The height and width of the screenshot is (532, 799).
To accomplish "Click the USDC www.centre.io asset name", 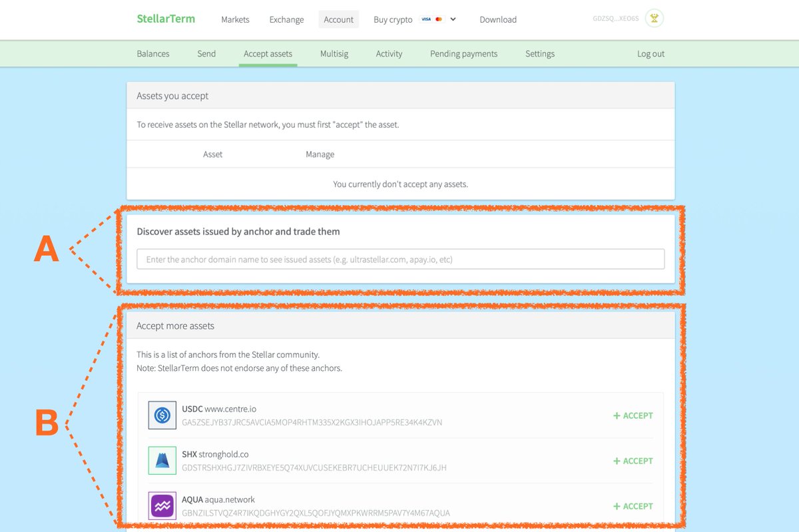I will (219, 409).
